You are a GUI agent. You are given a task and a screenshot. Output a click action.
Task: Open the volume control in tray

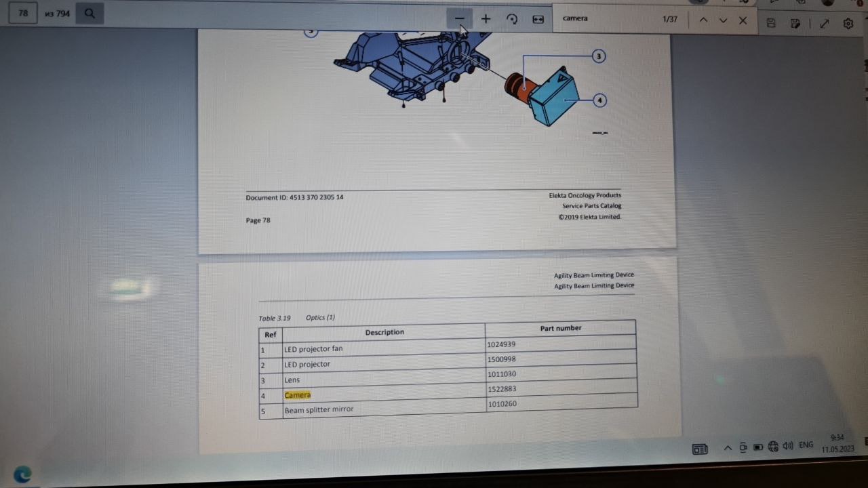tap(788, 446)
